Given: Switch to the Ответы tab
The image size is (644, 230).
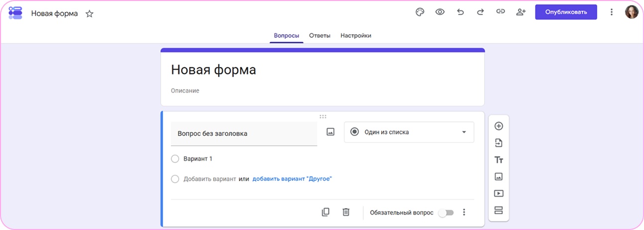Looking at the screenshot, I should click(x=320, y=36).
